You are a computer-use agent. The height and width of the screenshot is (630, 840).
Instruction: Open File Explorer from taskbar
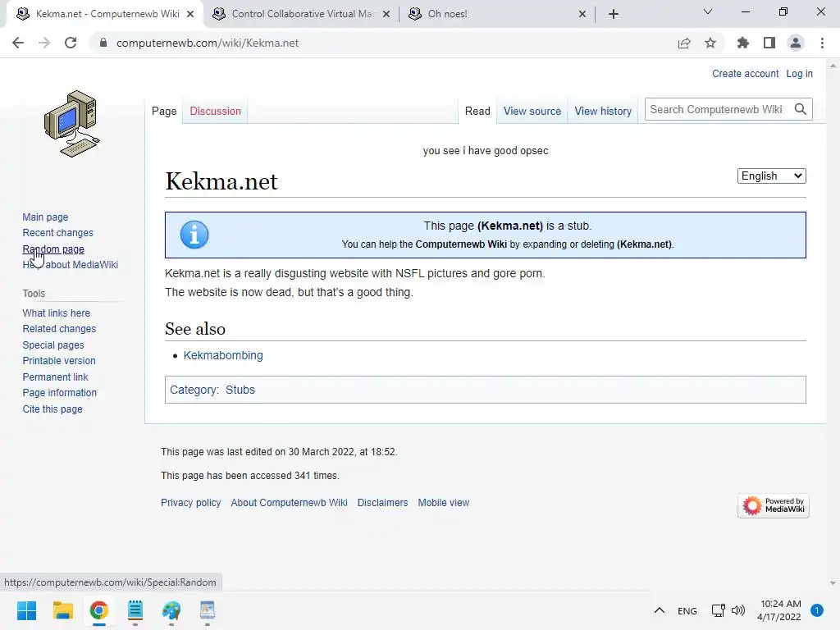(62, 610)
